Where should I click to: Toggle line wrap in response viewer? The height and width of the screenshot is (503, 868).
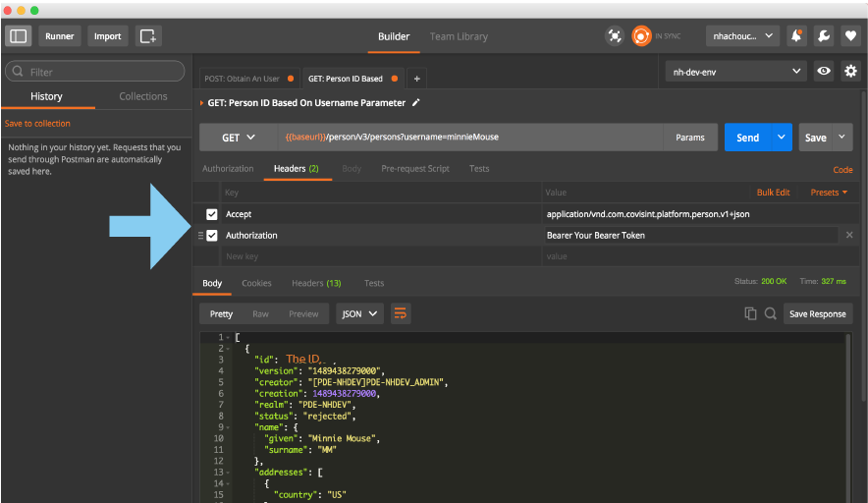(401, 313)
